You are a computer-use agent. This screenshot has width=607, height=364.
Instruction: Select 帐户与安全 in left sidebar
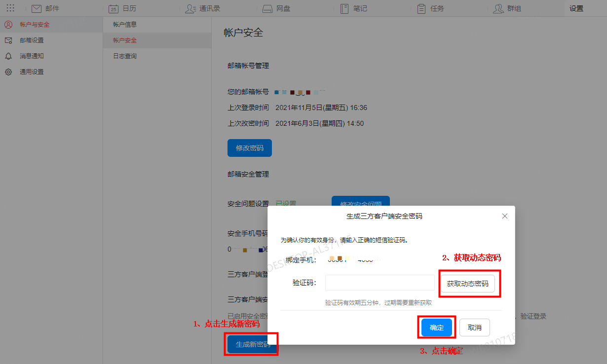pos(35,25)
